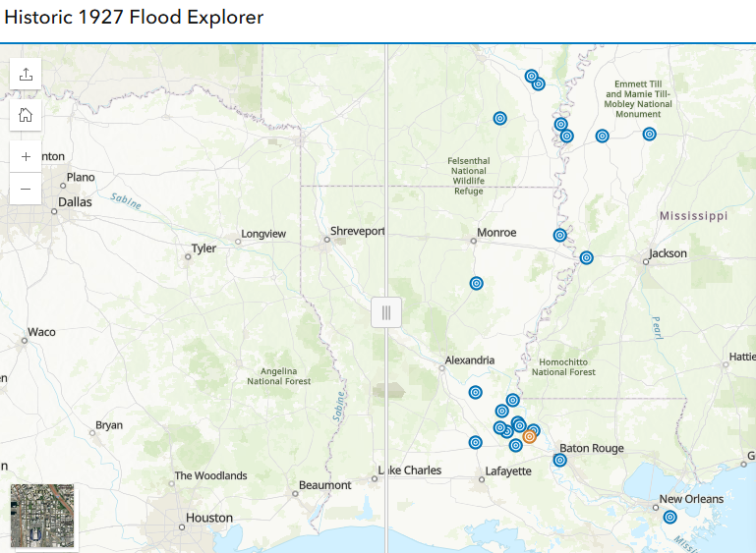Image resolution: width=756 pixels, height=553 pixels.
Task: Grab the swipe divider handle
Action: (x=386, y=312)
